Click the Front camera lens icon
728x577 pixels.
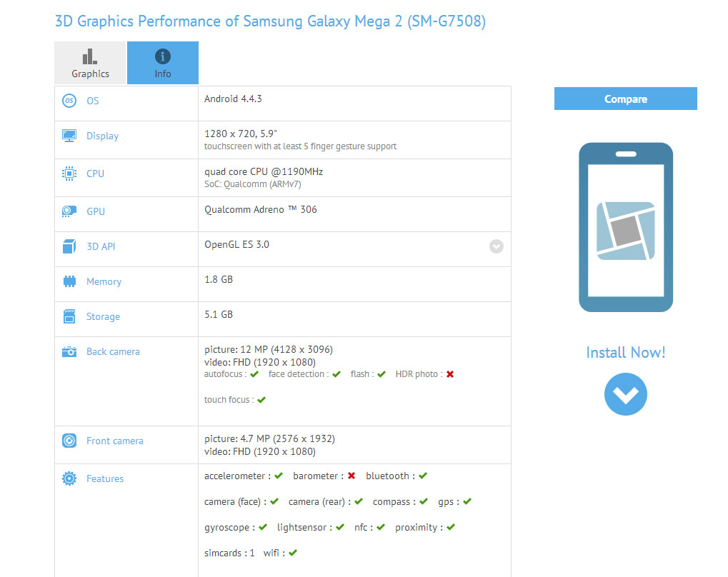69,441
